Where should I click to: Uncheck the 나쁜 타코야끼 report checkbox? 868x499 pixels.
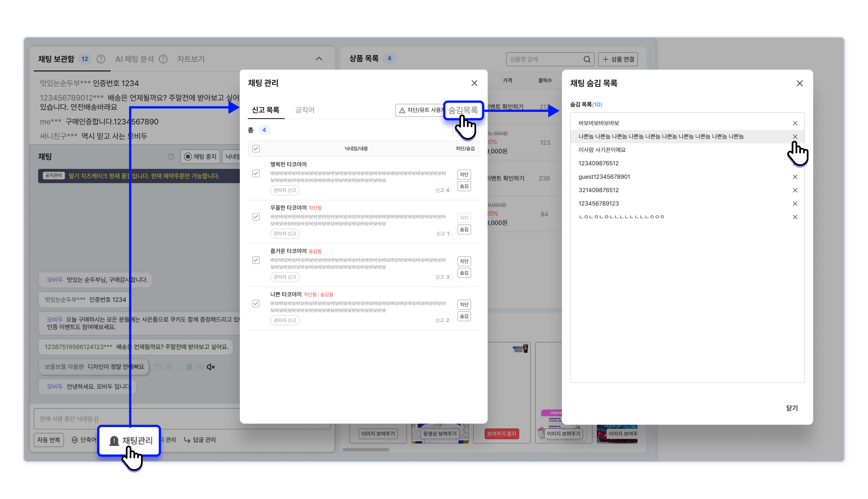pyautogui.click(x=256, y=303)
